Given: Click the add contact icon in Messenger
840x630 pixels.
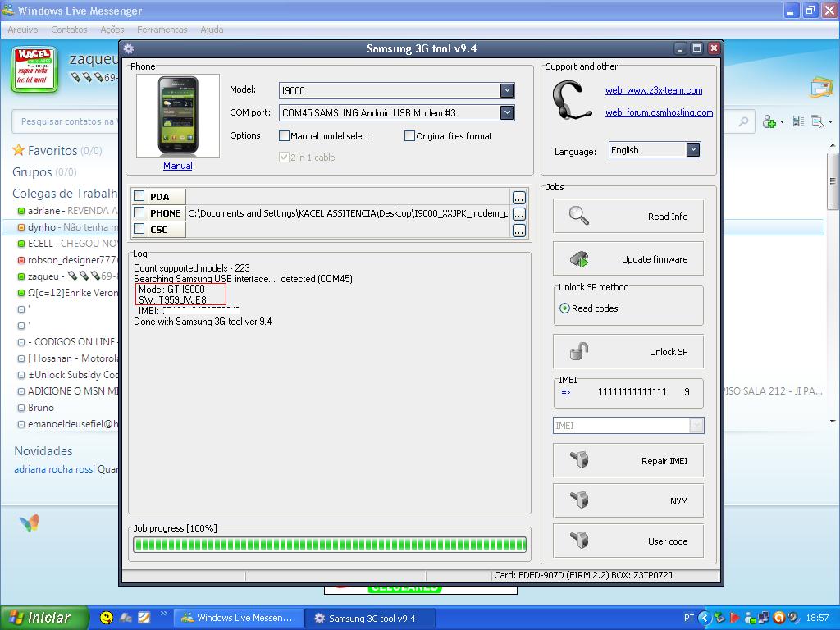Looking at the screenshot, I should [x=769, y=121].
